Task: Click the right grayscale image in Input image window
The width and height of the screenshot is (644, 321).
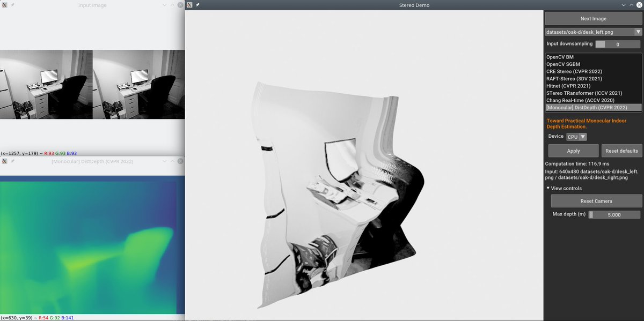Action: [x=138, y=84]
